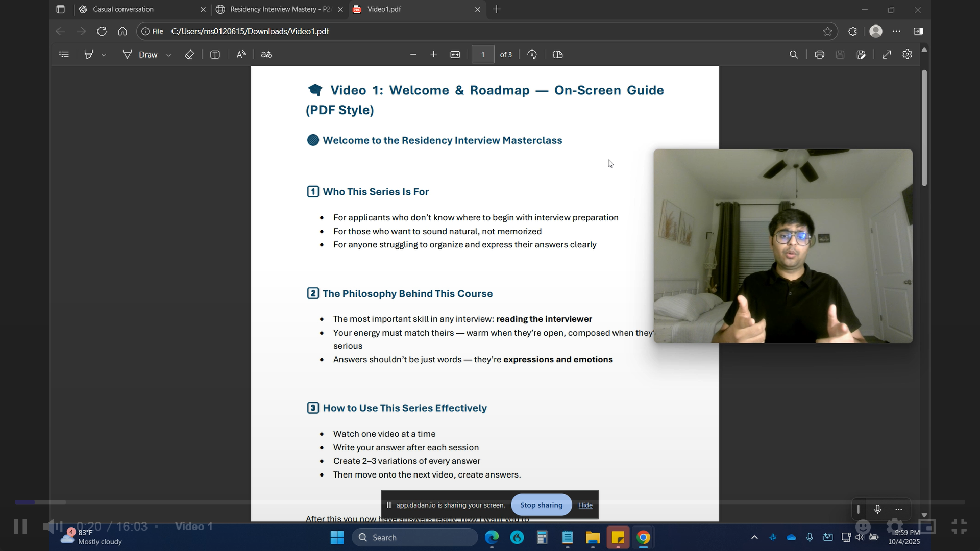
Task: Zoom in with the plus icon
Action: (x=433, y=55)
